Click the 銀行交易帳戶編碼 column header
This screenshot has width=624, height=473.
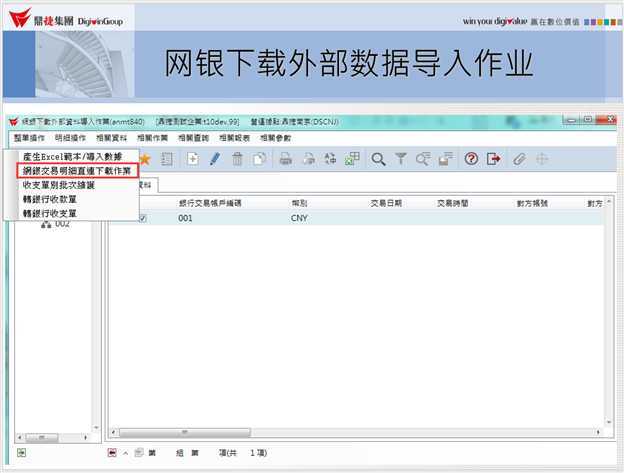[x=210, y=203]
